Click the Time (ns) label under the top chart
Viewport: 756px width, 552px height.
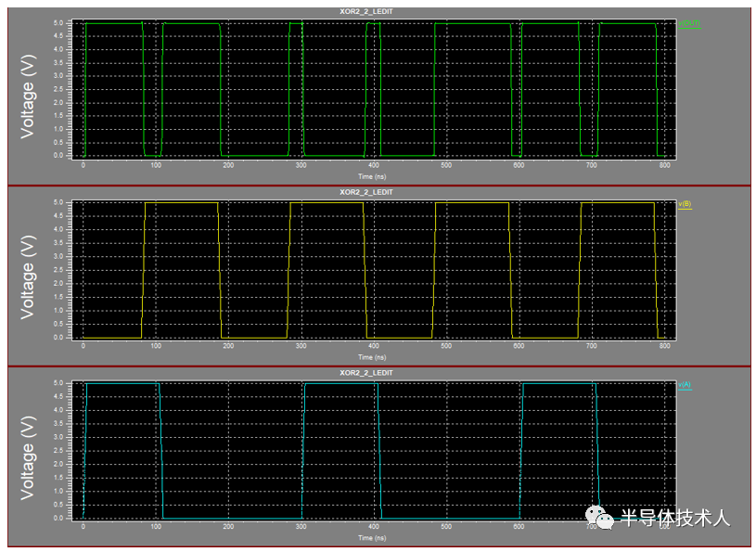pos(372,176)
